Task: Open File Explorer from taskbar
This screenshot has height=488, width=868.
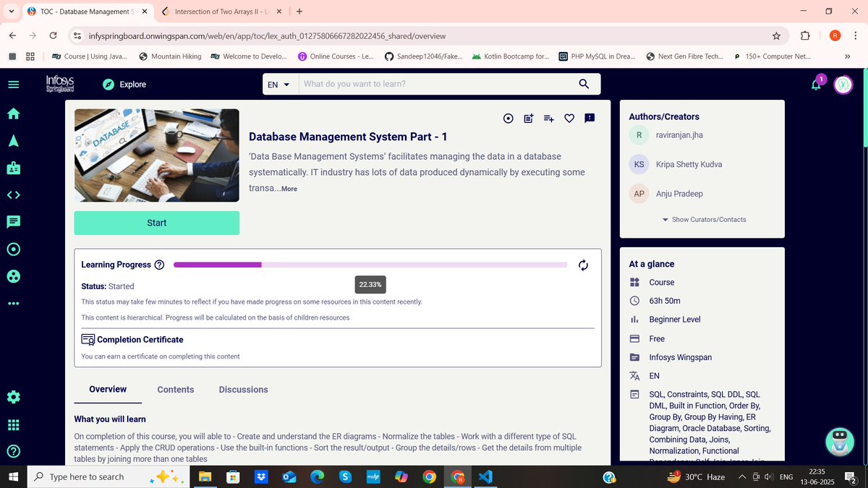Action: click(x=205, y=476)
